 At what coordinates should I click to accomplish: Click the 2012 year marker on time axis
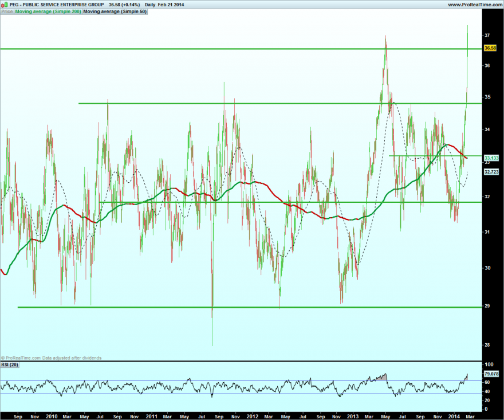253,417
